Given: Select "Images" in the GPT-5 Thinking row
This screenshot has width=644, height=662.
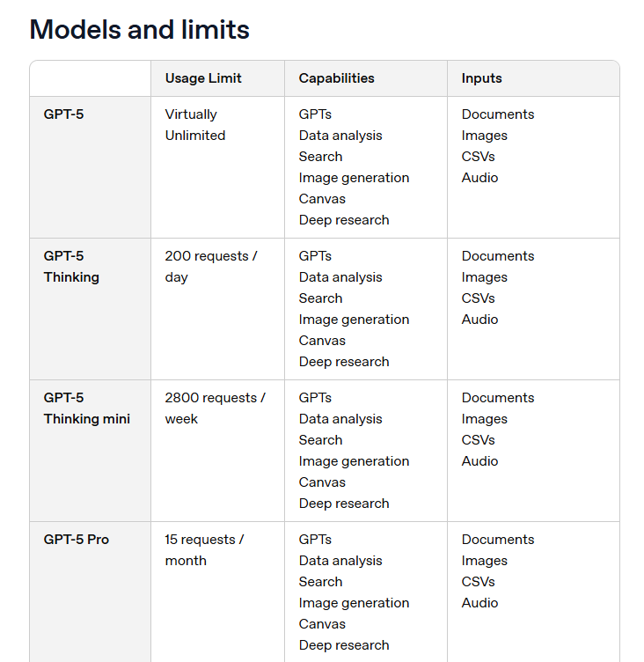Looking at the screenshot, I should point(484,277).
